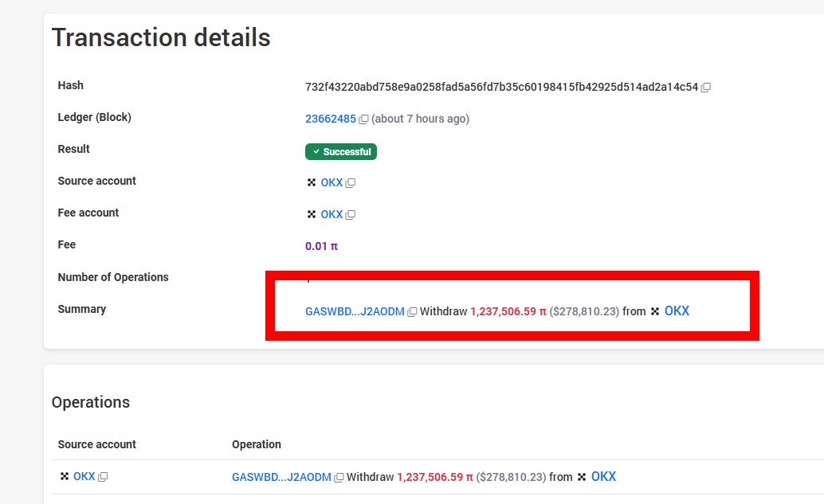The height and width of the screenshot is (504, 824).
Task: Copy the Fee account OKX address
Action: 351,215
